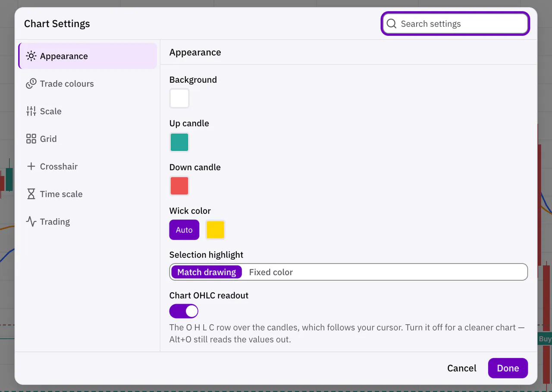Screen dimensions: 552x392
Task: Cancel the chart settings dialog
Action: click(462, 368)
